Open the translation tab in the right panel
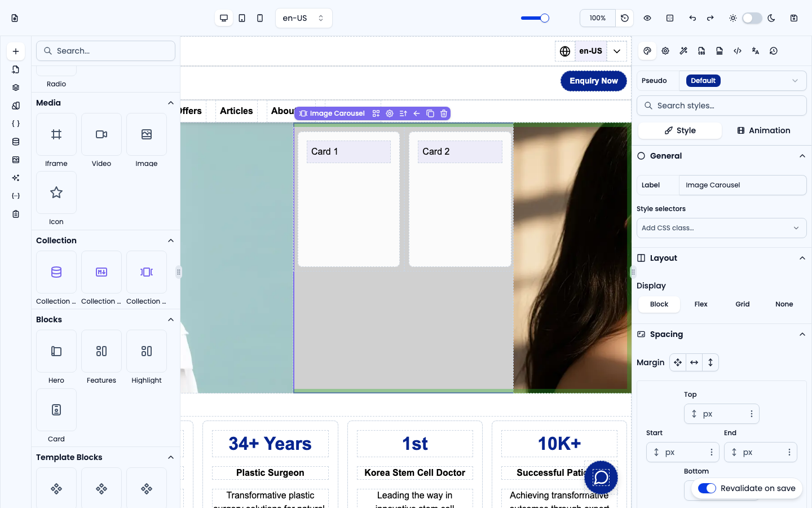The width and height of the screenshot is (812, 508). pos(756,51)
